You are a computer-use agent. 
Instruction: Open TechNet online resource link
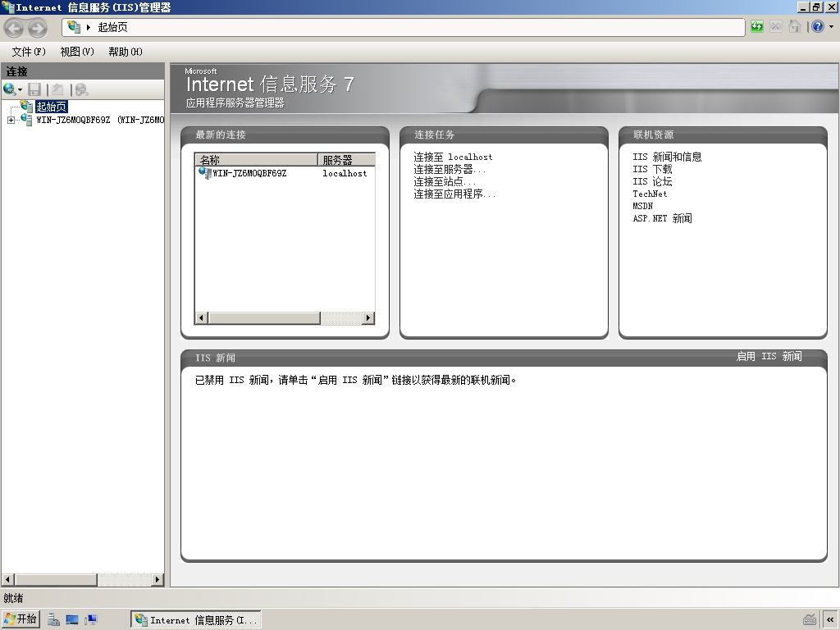pyautogui.click(x=650, y=194)
